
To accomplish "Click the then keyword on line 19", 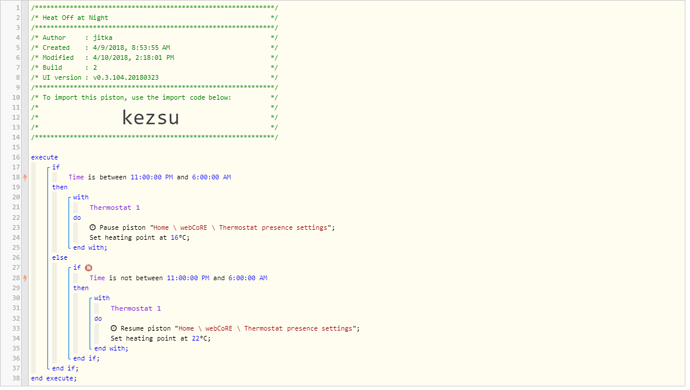I will tap(60, 188).
